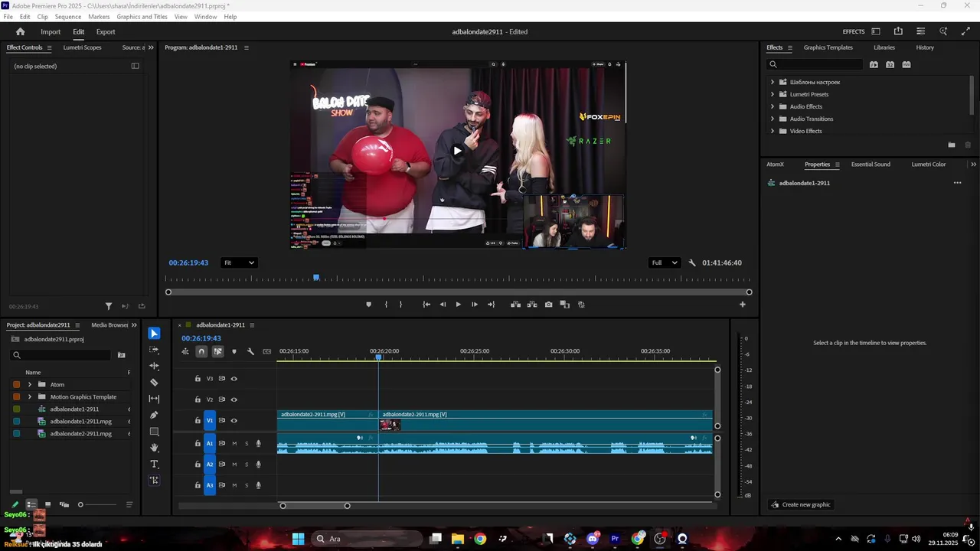980x551 pixels.
Task: Click Export Frame camera icon
Action: tap(548, 305)
